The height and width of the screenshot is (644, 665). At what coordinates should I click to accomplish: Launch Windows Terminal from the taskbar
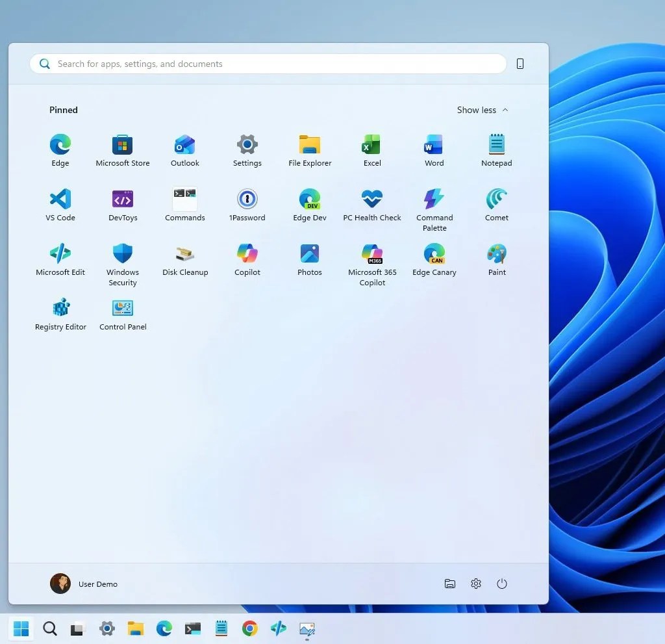pyautogui.click(x=192, y=628)
